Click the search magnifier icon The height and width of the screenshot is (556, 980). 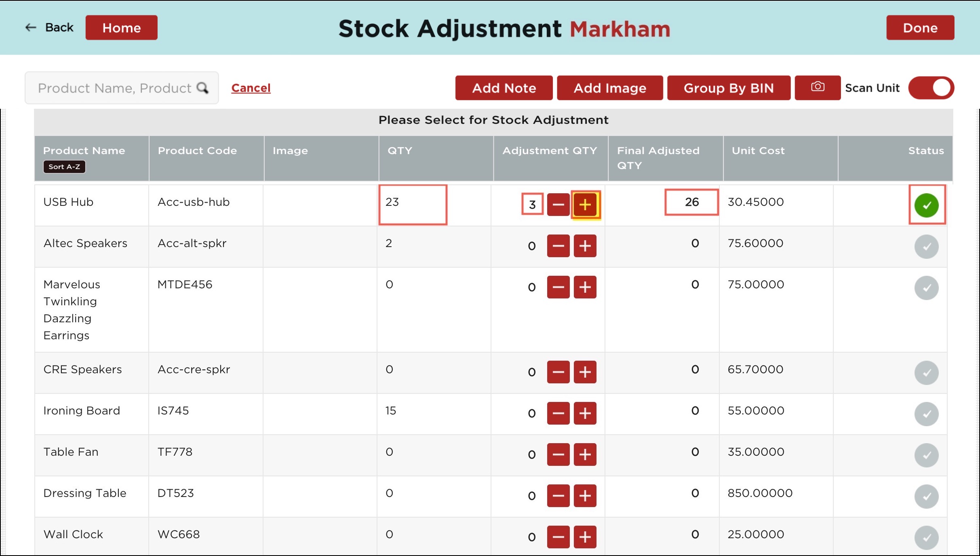[202, 88]
